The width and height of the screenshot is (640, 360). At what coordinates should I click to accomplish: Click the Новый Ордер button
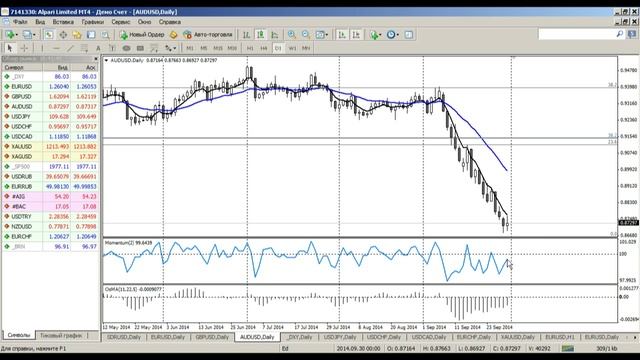point(142,35)
